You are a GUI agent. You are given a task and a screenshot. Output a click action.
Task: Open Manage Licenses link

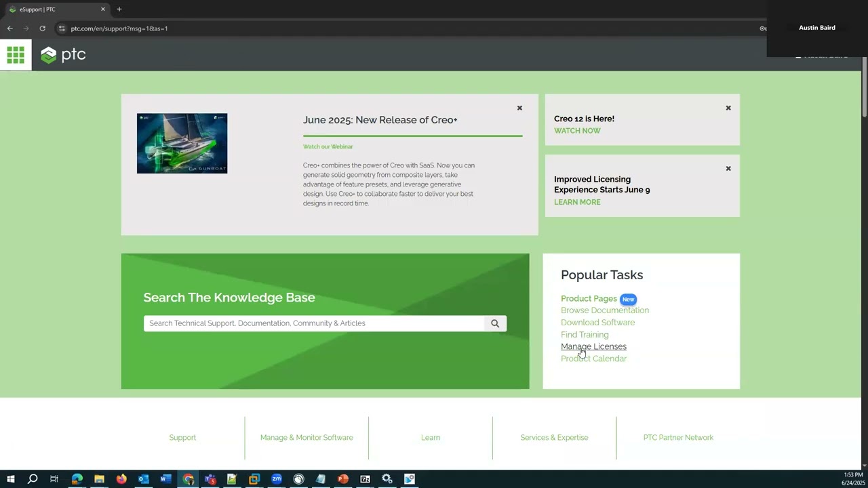tap(593, 346)
